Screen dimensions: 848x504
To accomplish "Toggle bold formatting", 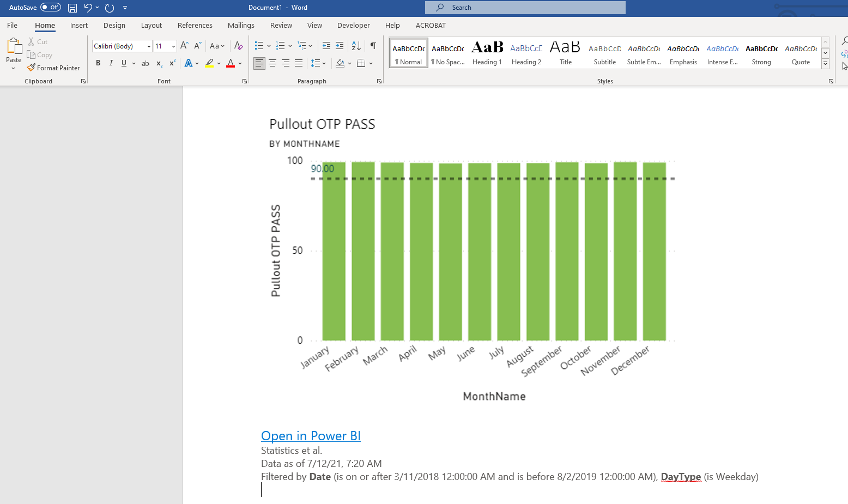I will [98, 63].
